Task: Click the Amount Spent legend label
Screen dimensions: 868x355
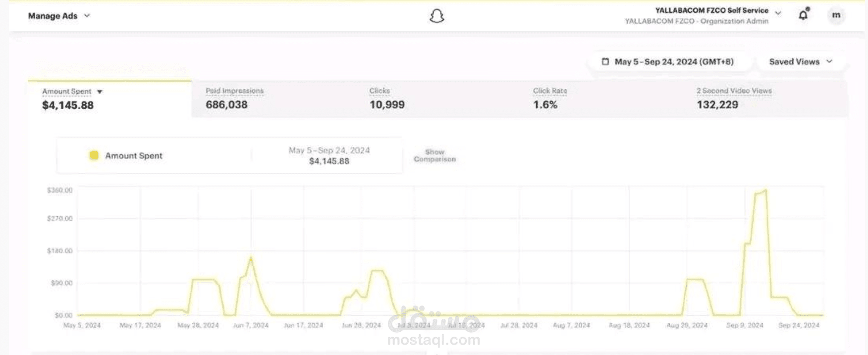Action: 134,156
